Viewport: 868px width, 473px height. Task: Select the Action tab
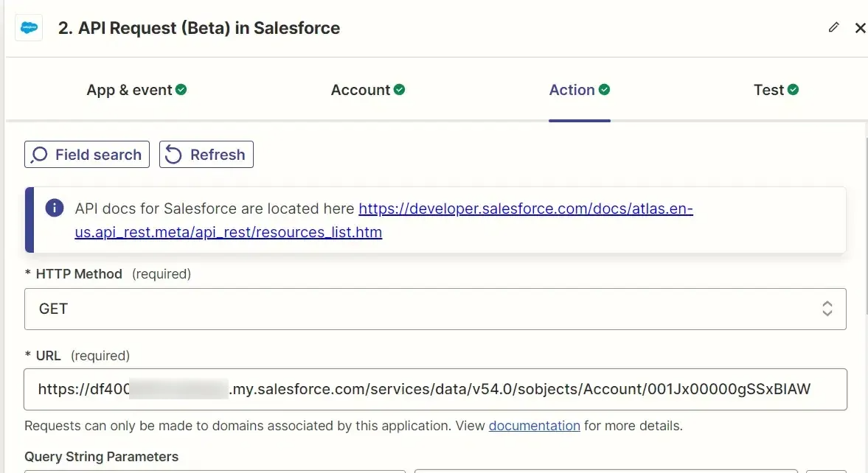(579, 90)
